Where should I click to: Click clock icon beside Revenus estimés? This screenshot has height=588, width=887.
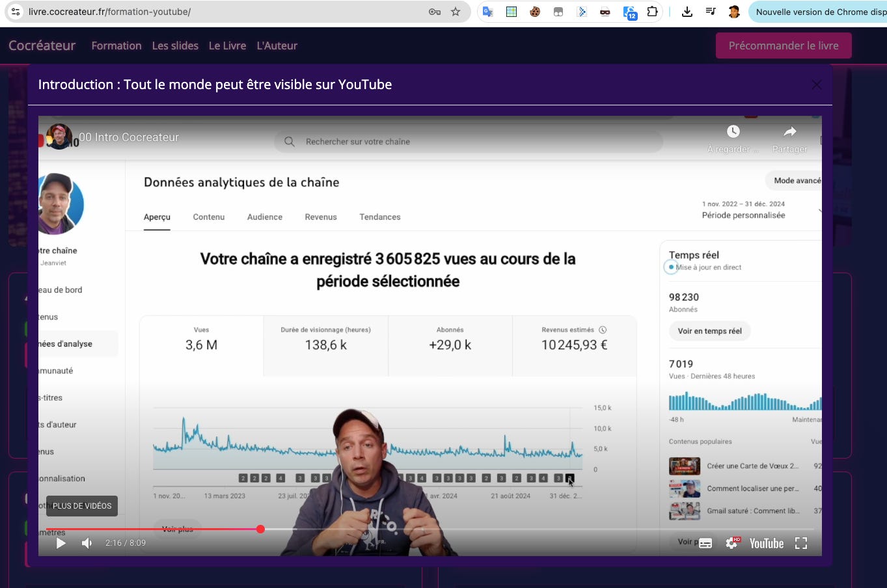(603, 330)
